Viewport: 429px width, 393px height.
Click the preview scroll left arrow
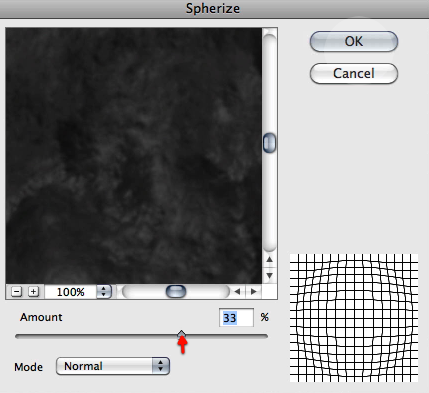point(237,292)
